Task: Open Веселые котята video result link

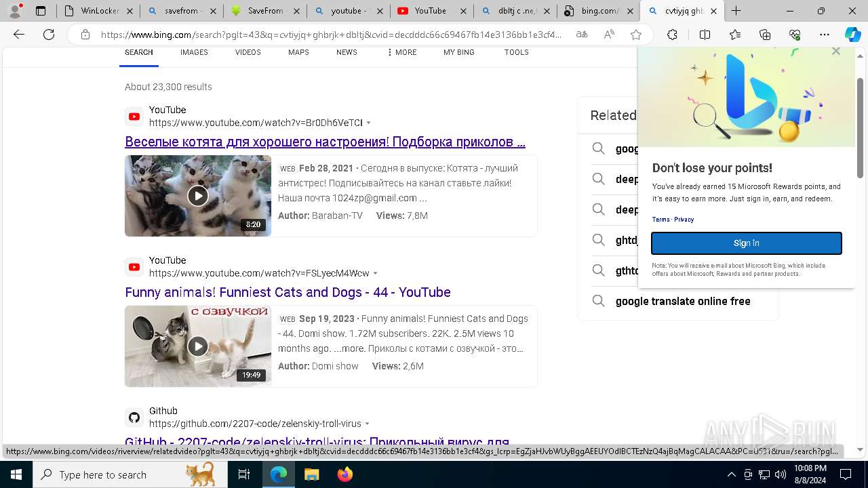Action: [325, 142]
